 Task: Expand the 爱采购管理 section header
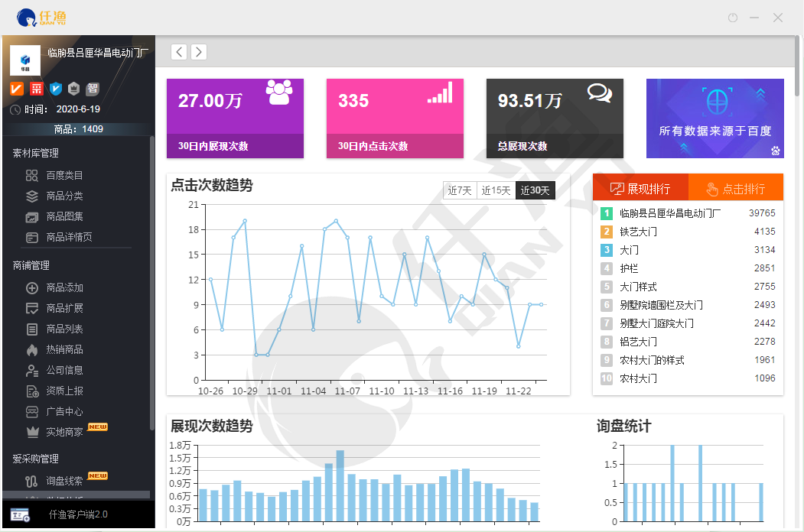point(36,459)
